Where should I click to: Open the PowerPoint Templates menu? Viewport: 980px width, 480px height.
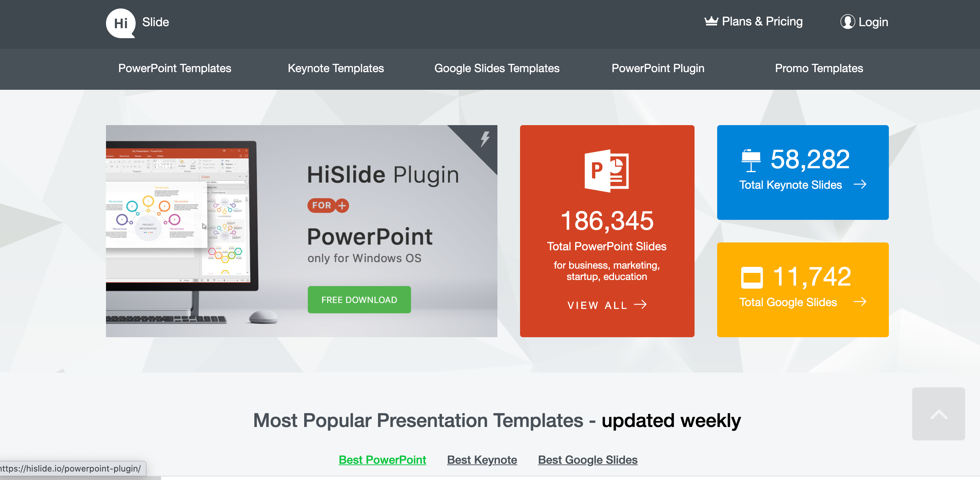click(x=175, y=69)
